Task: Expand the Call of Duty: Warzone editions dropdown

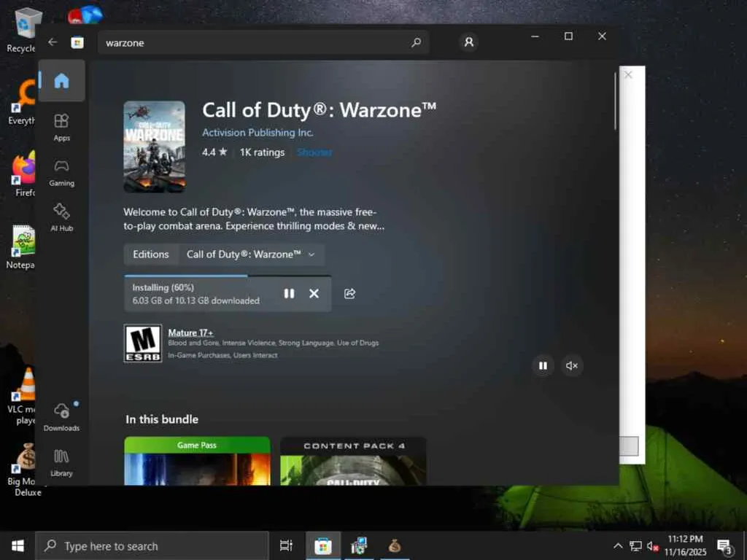Action: (x=252, y=254)
